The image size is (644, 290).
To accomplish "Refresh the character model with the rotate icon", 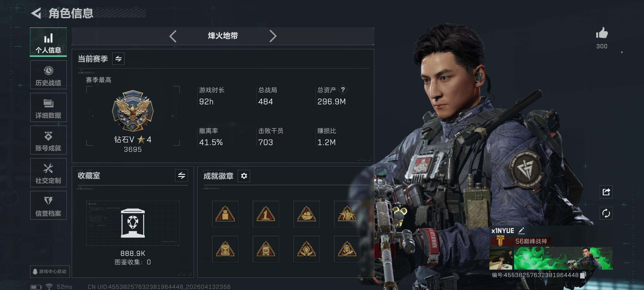I will coord(606,213).
